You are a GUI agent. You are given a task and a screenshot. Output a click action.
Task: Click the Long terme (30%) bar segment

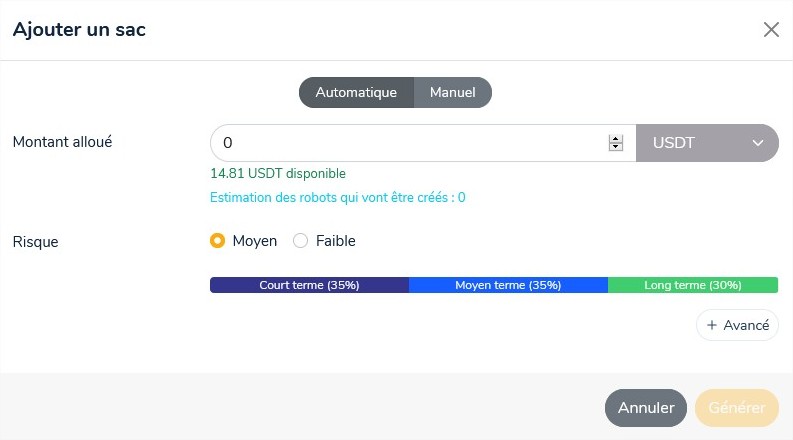tap(692, 285)
